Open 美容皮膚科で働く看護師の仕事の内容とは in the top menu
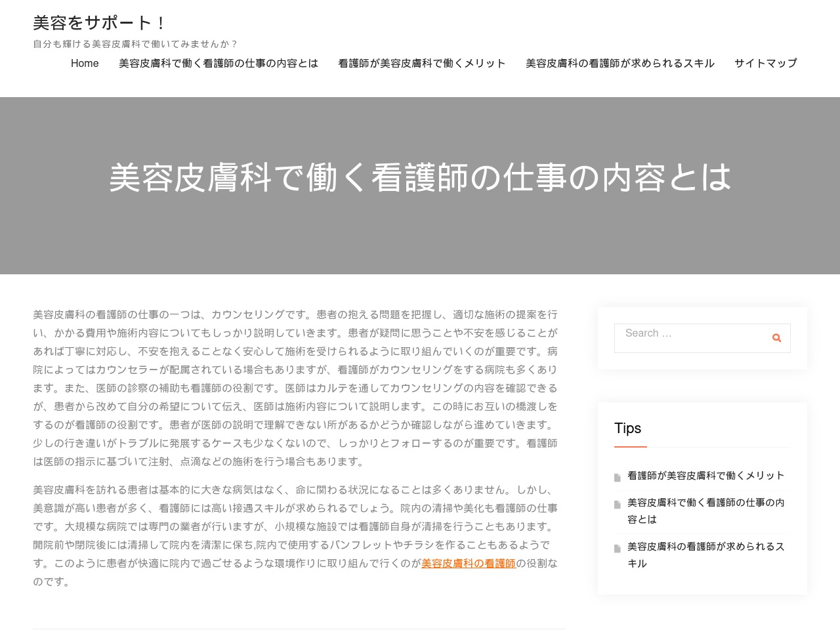 coord(219,64)
